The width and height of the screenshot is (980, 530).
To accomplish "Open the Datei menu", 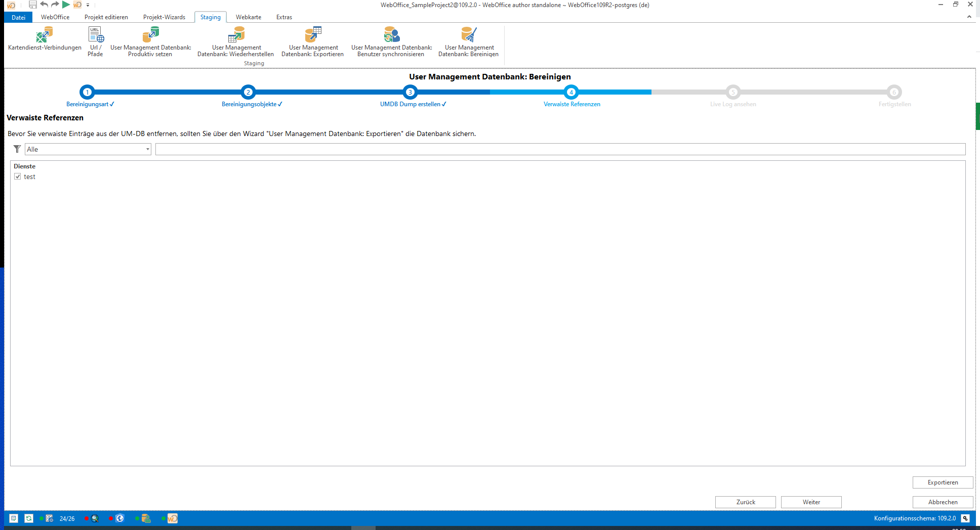I will pos(18,17).
